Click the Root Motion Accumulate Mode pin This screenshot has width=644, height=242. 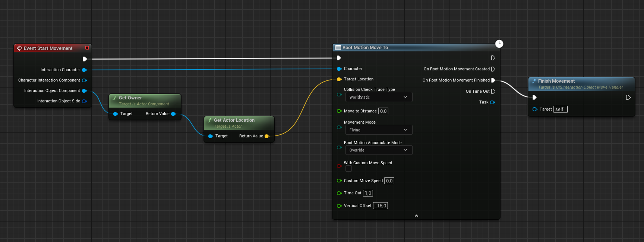339,147
